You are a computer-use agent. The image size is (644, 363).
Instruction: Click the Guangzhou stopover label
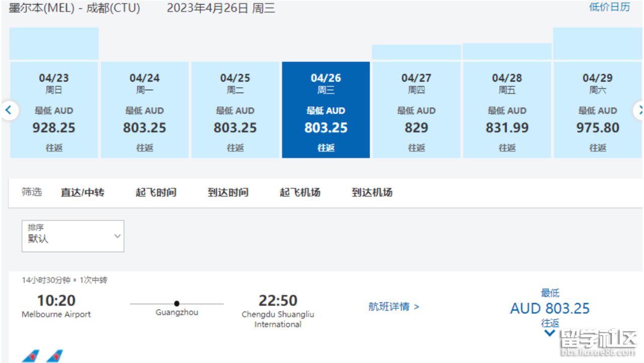(x=177, y=313)
